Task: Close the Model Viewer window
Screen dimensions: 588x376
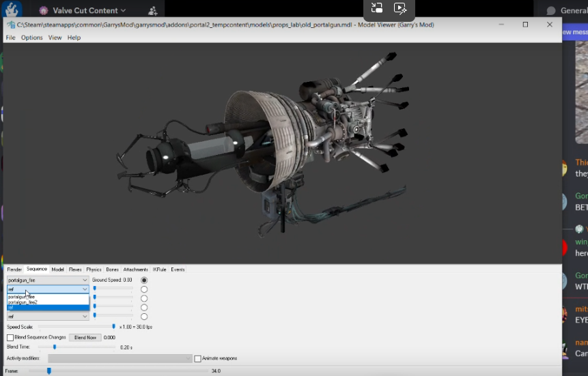Action: click(x=549, y=25)
